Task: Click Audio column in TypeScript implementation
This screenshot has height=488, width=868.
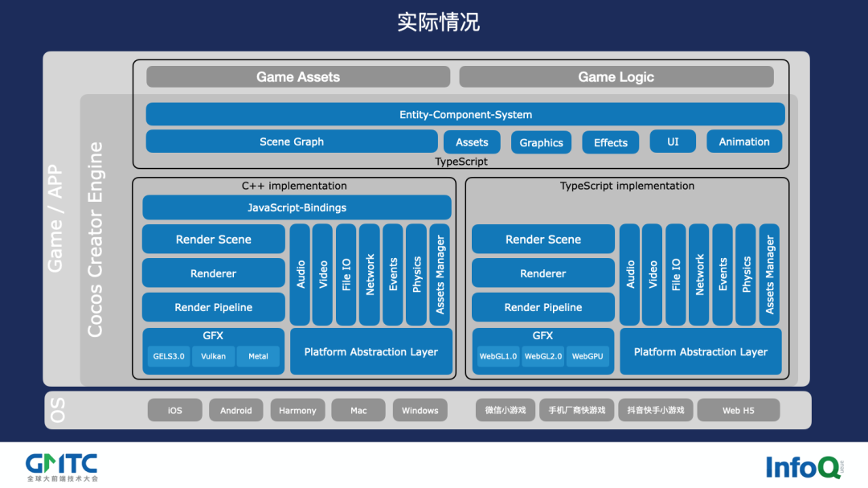Action: tap(630, 275)
